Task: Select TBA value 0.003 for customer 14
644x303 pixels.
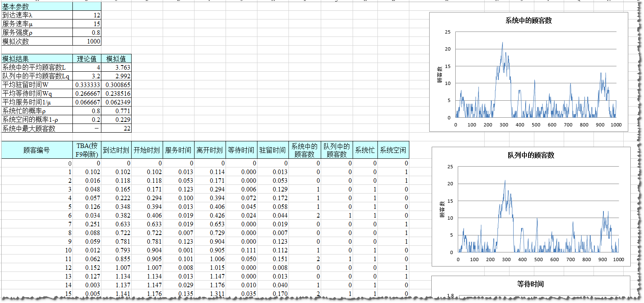Action: [87, 285]
